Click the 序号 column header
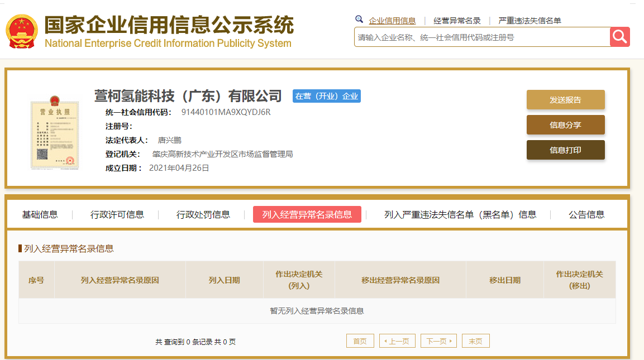This screenshot has height=360, width=644. click(36, 280)
